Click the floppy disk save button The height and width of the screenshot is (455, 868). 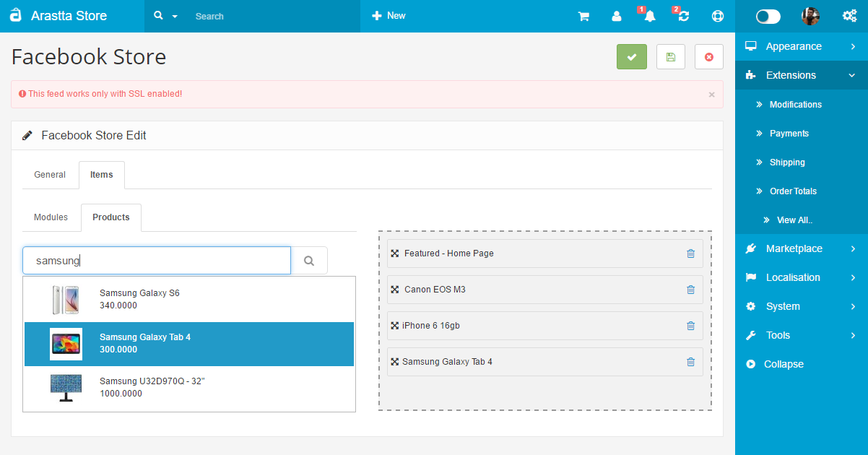[x=671, y=57]
